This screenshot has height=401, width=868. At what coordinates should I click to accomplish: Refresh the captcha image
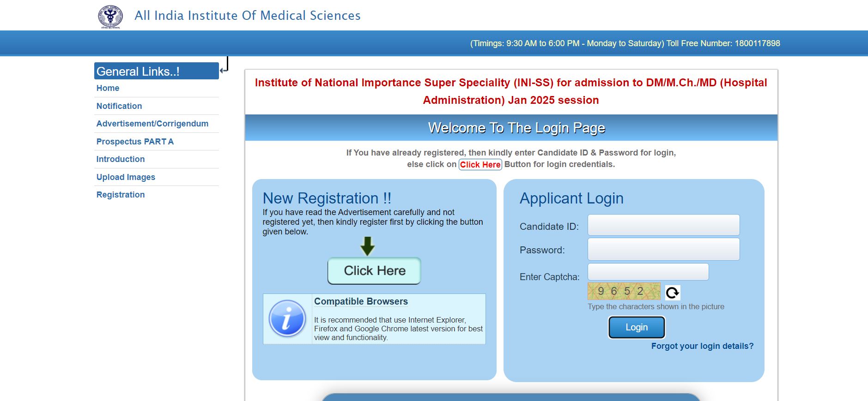pos(673,292)
